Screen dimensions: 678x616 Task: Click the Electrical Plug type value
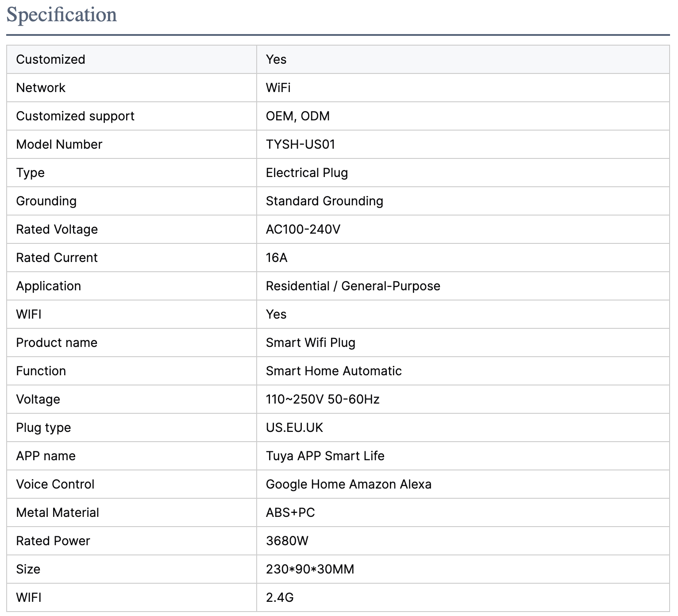coord(307,173)
